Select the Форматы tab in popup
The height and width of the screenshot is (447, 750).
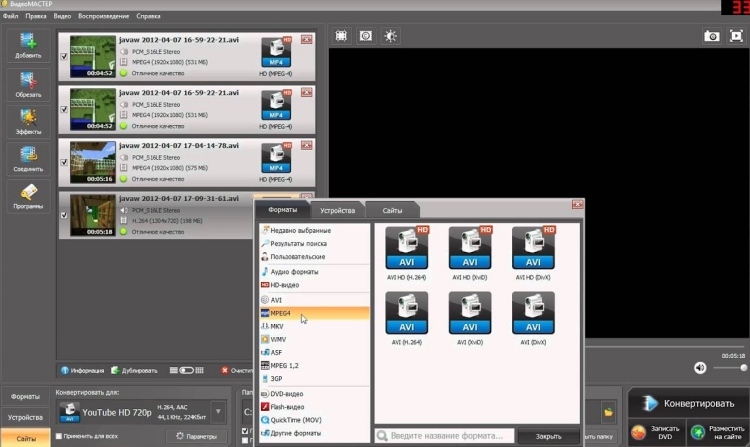coord(282,209)
